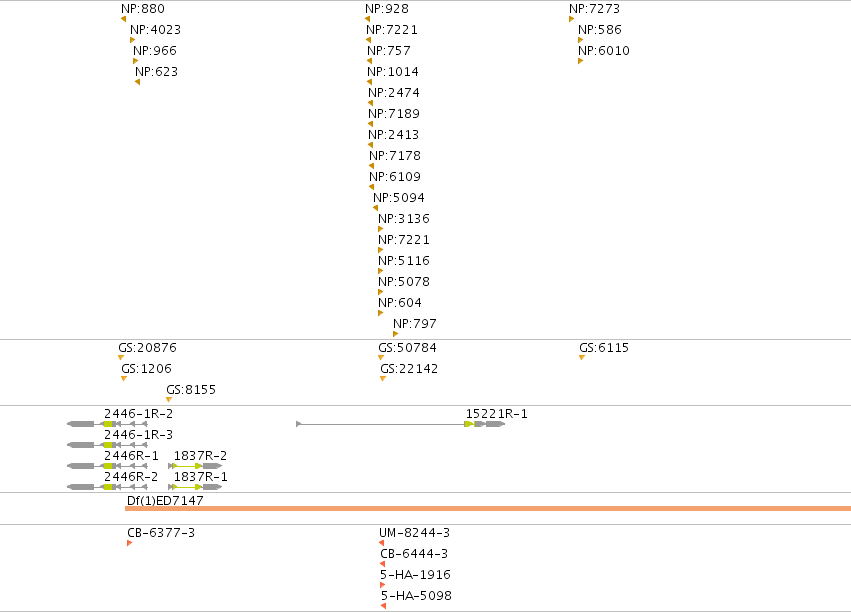Select the NP:880 insertion marker
This screenshot has width=851, height=612.
point(124,19)
